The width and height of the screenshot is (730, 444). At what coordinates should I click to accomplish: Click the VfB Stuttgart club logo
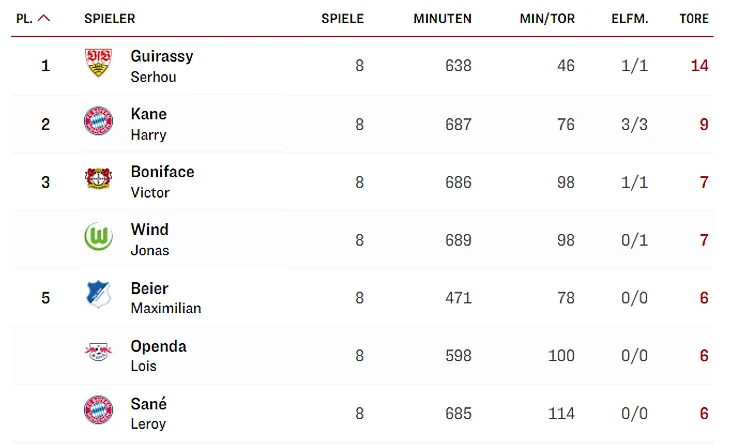coord(98,65)
